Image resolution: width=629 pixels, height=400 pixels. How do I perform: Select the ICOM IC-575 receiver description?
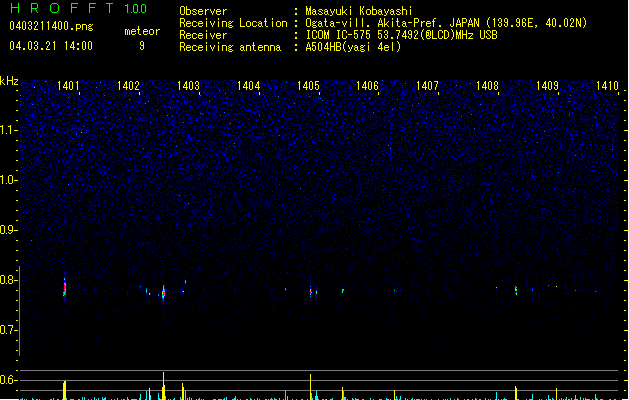pyautogui.click(x=401, y=35)
